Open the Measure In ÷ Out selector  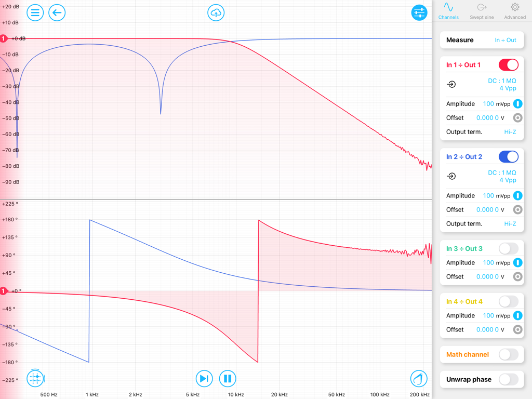pyautogui.click(x=506, y=40)
